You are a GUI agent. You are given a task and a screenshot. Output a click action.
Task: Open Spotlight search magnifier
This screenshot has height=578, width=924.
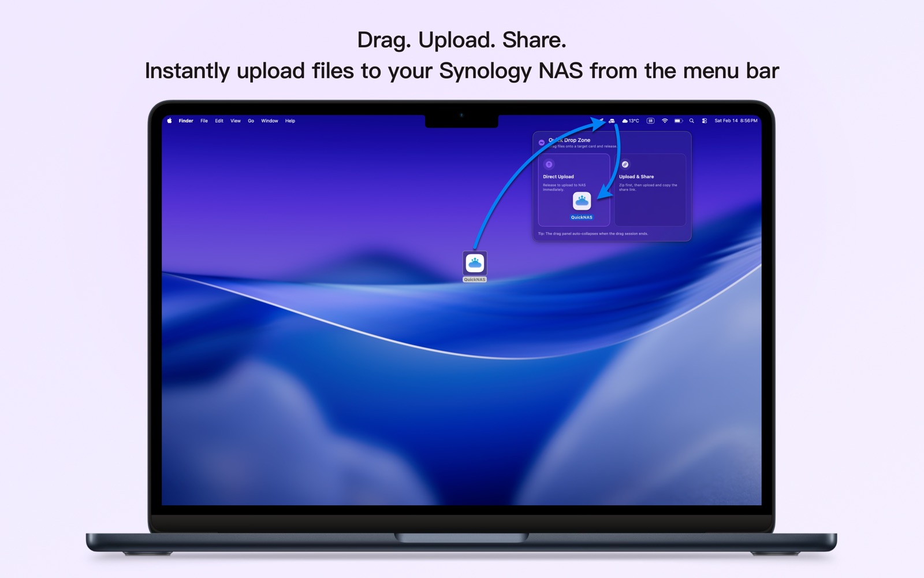(691, 121)
